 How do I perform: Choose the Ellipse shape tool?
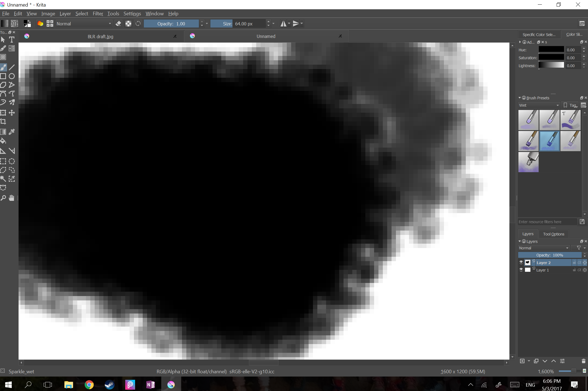(12, 76)
